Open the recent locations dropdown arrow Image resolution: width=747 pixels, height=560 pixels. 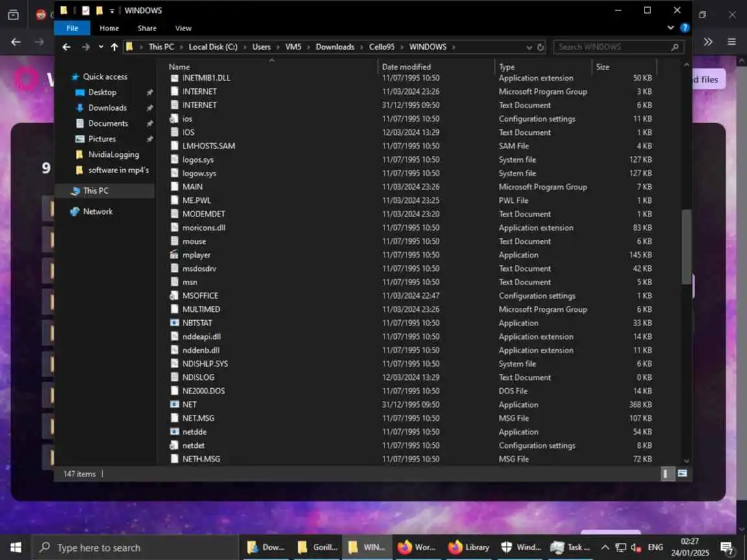point(101,47)
